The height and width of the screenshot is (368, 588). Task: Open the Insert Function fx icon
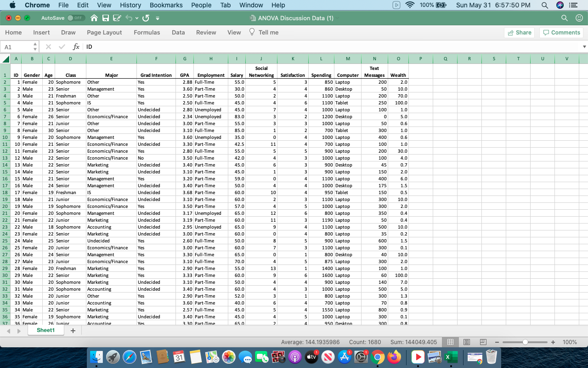76,46
